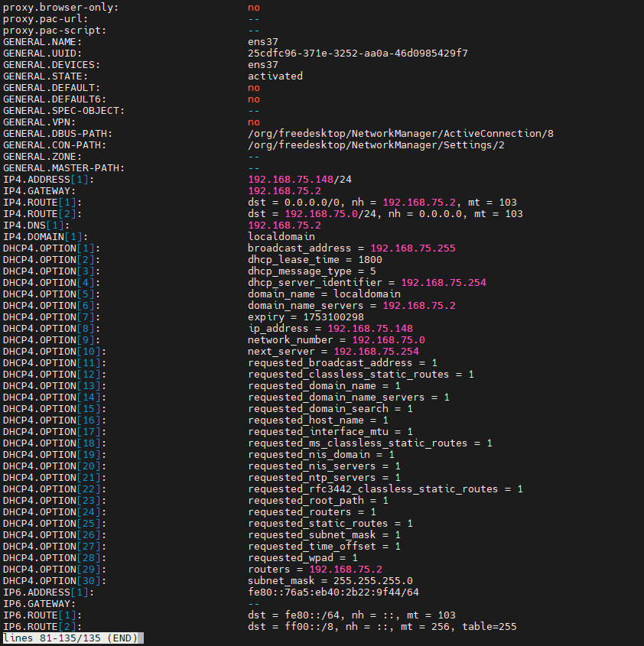Click the GENERAL.ZONE label

coord(42,157)
